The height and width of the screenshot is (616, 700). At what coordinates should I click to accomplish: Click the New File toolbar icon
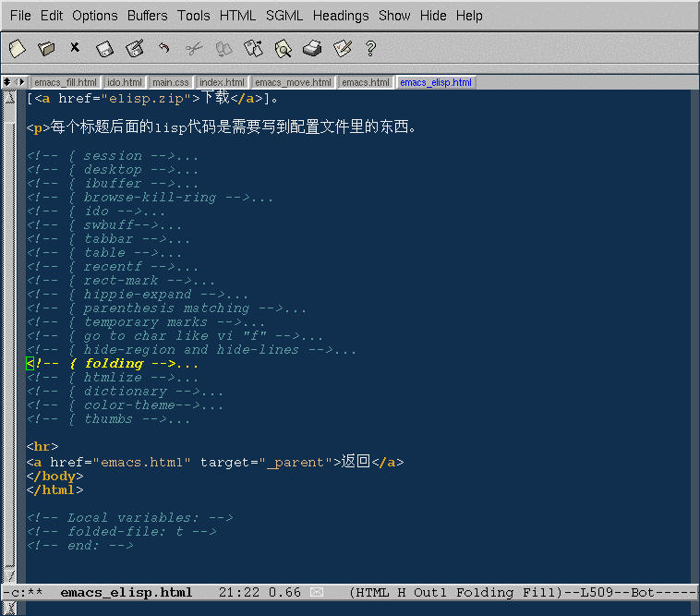17,47
